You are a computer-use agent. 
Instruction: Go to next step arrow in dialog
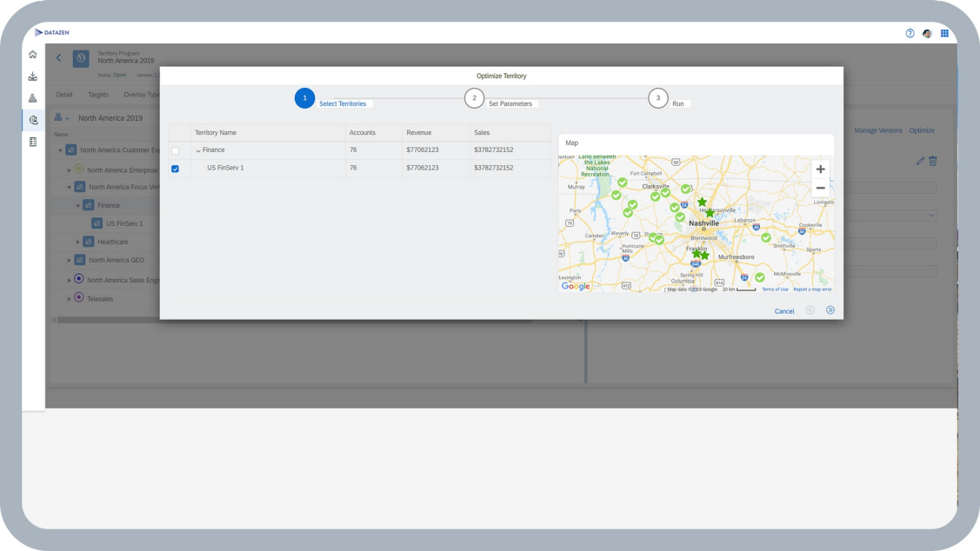[830, 310]
